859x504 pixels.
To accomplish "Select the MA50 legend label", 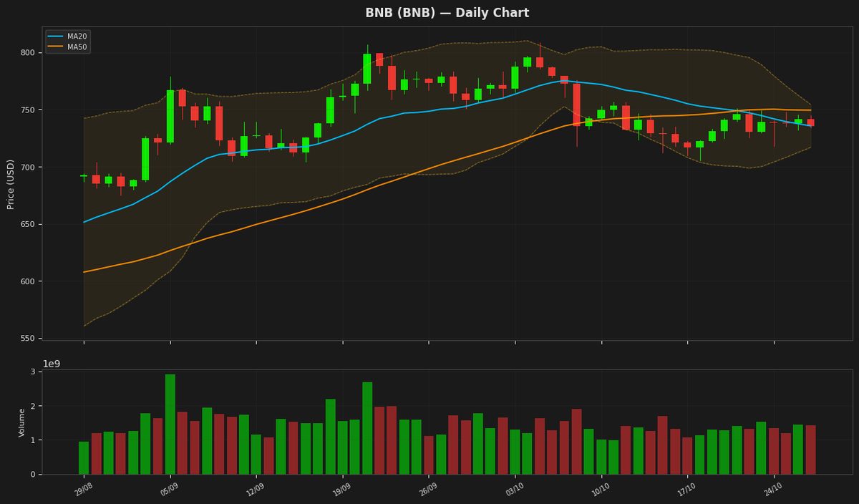I will tap(77, 47).
